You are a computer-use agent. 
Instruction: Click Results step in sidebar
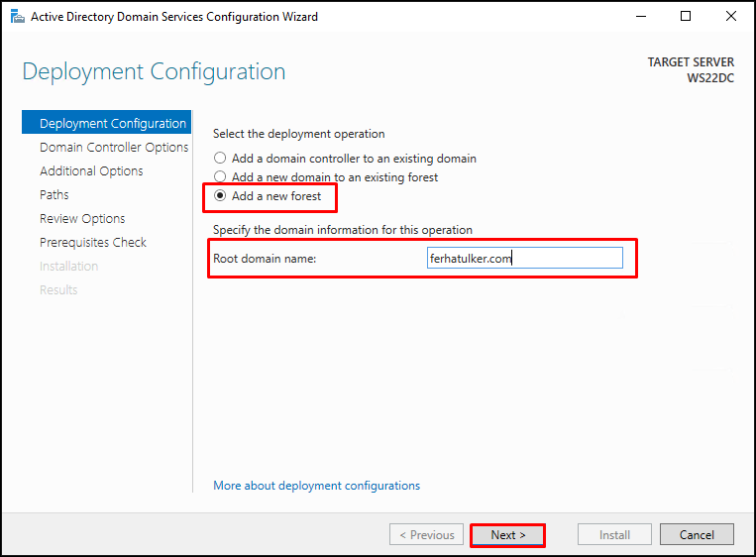tap(58, 289)
